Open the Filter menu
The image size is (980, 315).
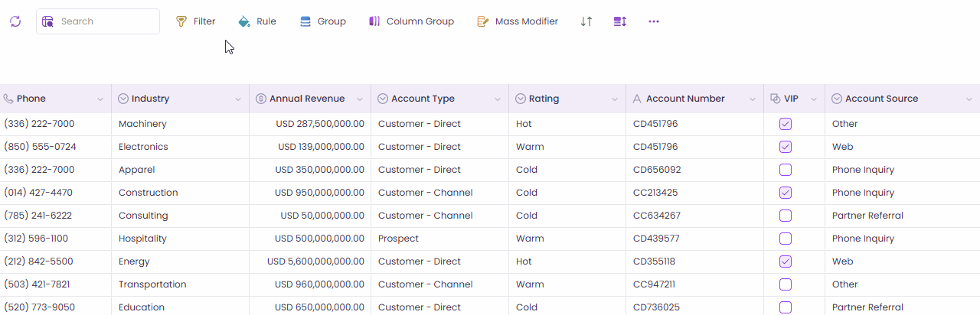(x=196, y=21)
